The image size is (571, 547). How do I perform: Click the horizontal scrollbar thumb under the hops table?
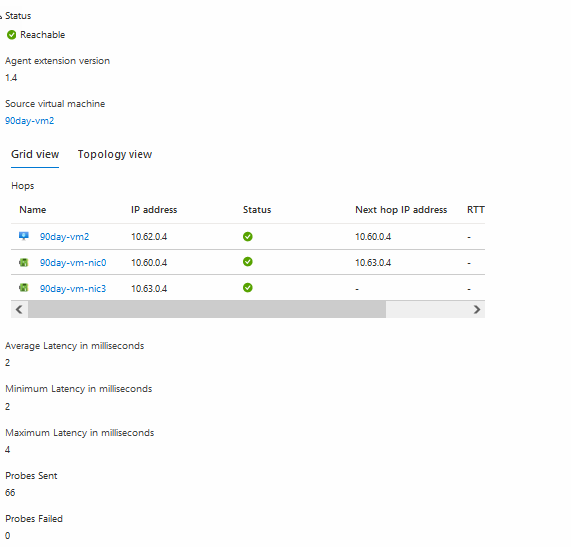click(x=207, y=310)
